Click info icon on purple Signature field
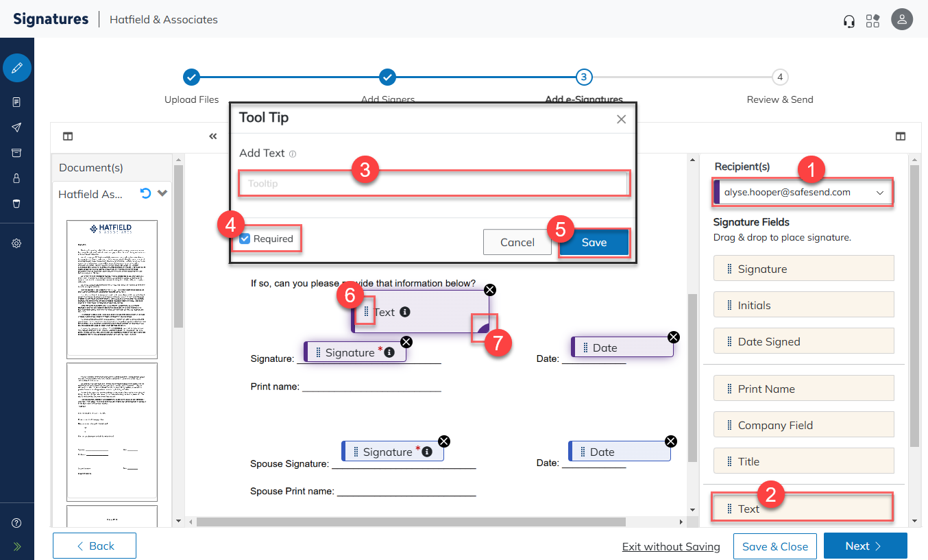 coord(389,352)
